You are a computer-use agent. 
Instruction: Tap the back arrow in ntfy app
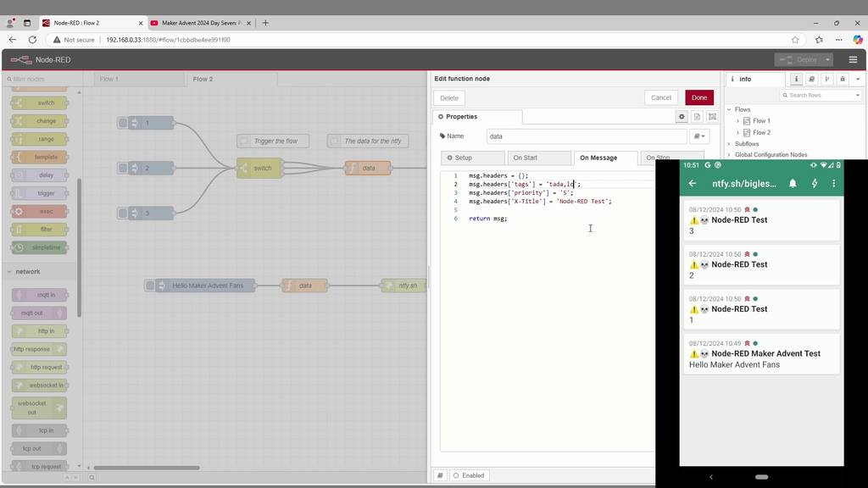[693, 183]
